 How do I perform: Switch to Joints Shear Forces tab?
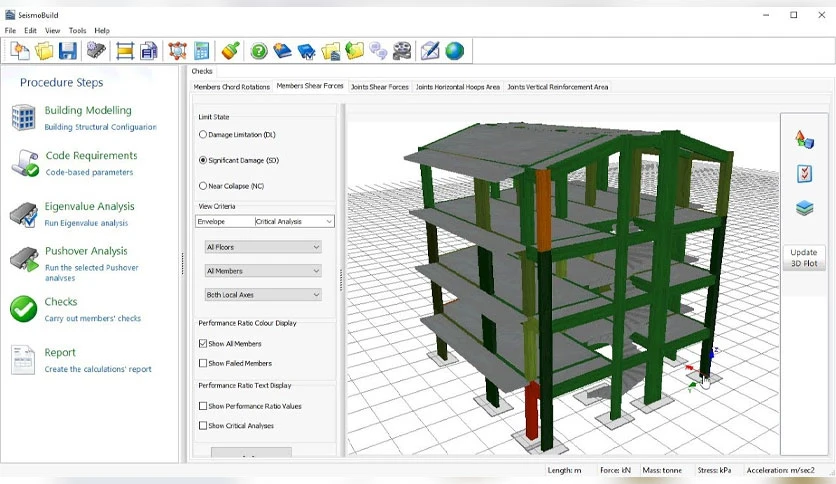380,87
